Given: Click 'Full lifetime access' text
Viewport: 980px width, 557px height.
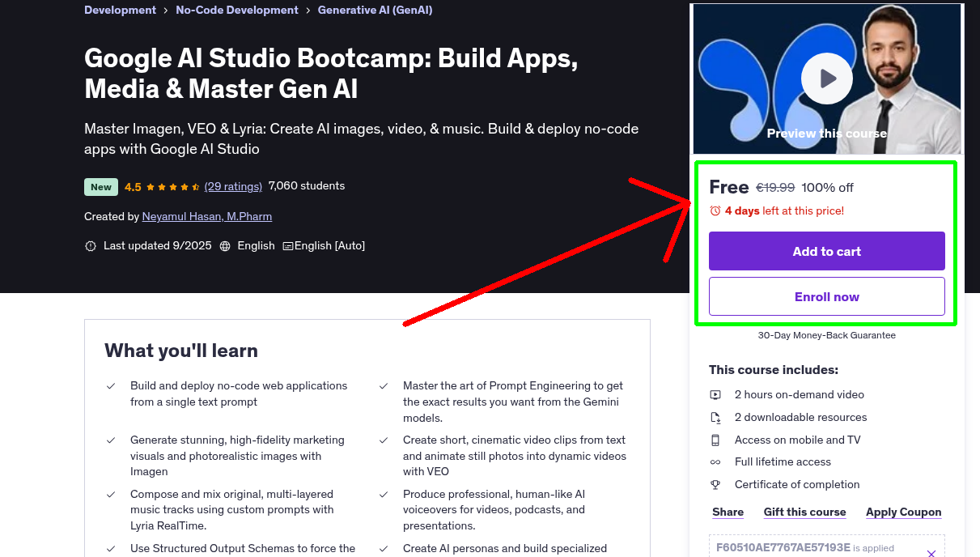Looking at the screenshot, I should click(x=783, y=462).
